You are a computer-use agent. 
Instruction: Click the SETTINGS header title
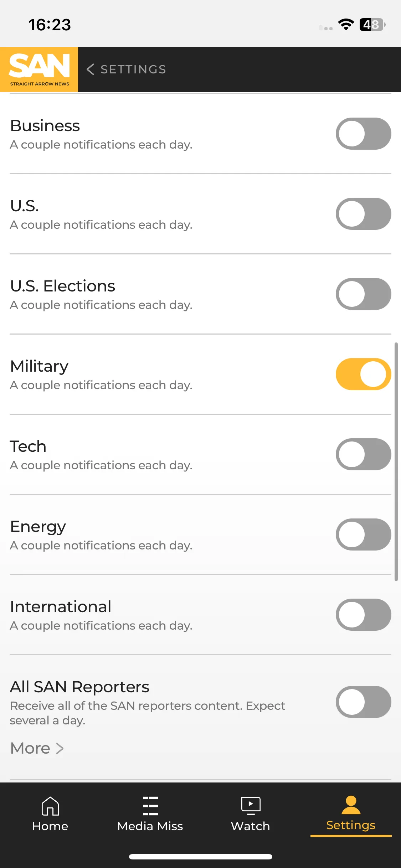coord(133,69)
